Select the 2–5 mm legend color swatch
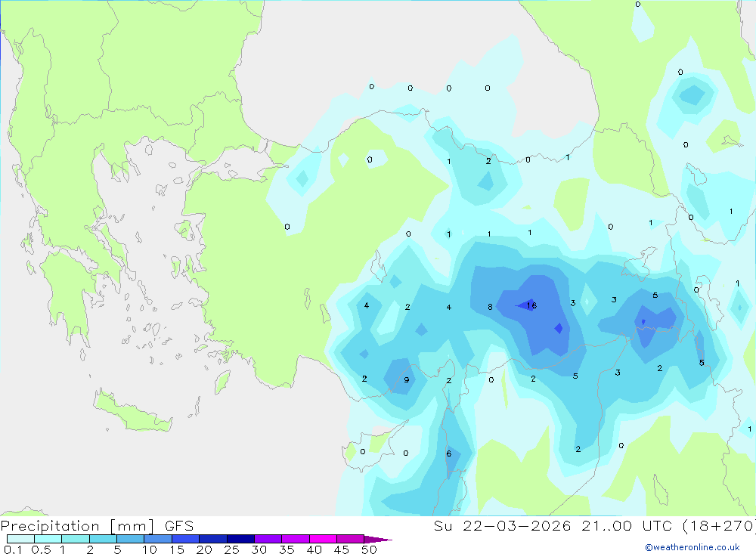The image size is (756, 554). [103, 539]
